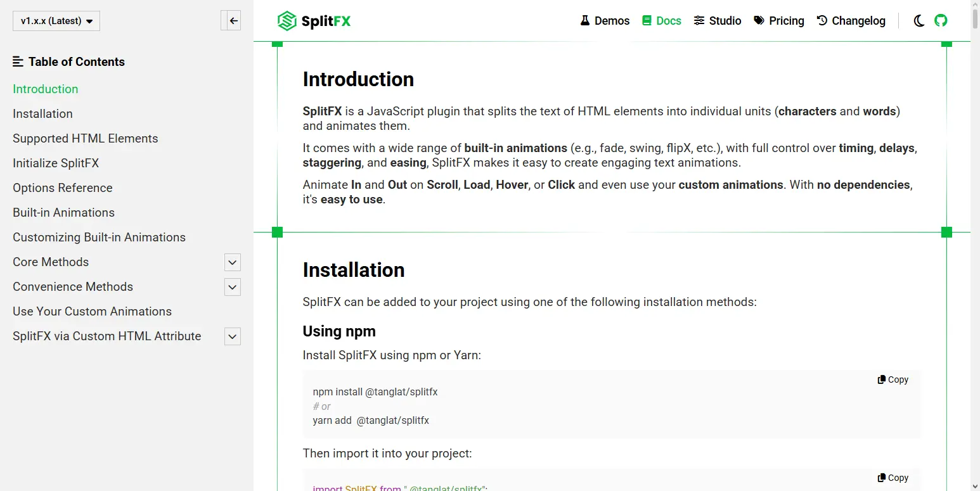Open the Changelog page
The height and width of the screenshot is (491, 980).
851,21
